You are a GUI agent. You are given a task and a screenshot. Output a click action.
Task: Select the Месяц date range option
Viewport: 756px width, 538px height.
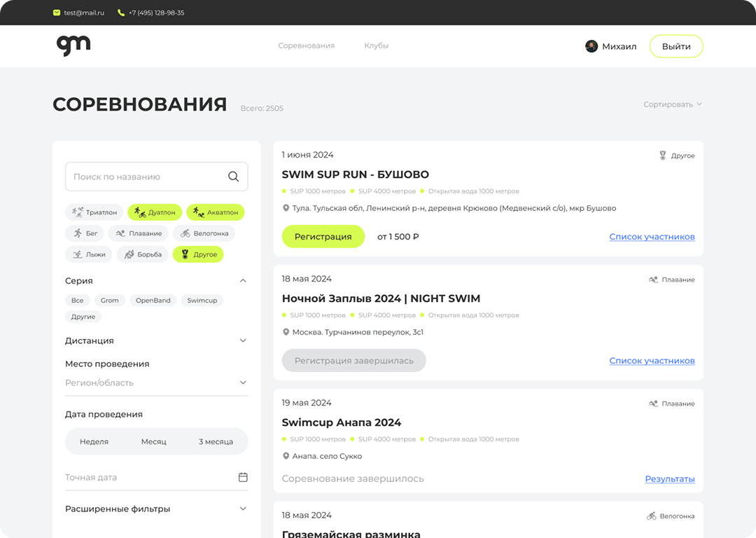click(154, 442)
